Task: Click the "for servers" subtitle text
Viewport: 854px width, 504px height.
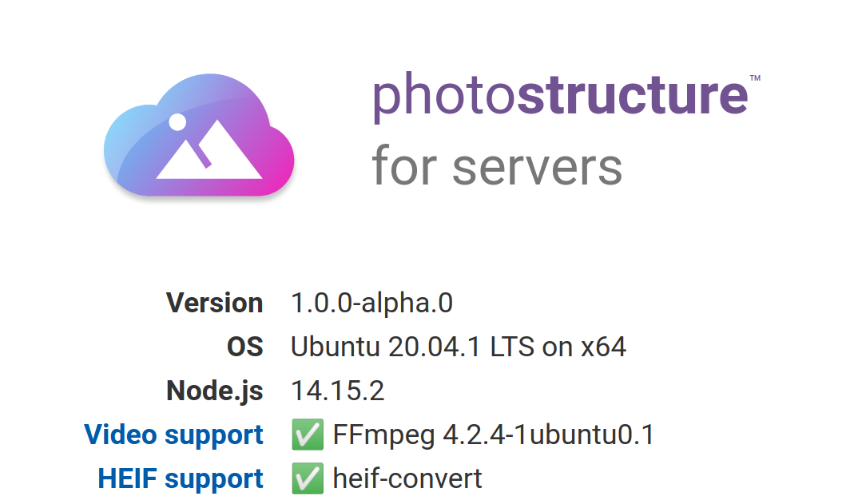Action: (497, 165)
